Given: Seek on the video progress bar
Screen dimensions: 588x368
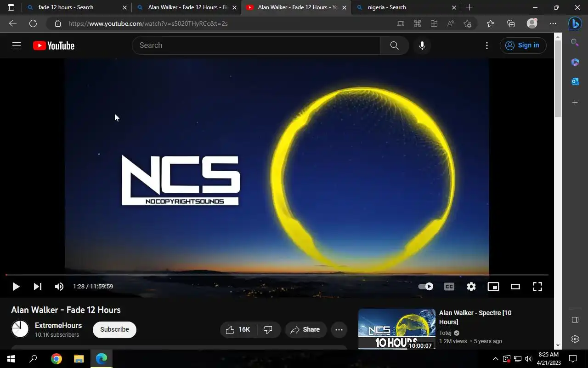Looking at the screenshot, I should point(277,275).
